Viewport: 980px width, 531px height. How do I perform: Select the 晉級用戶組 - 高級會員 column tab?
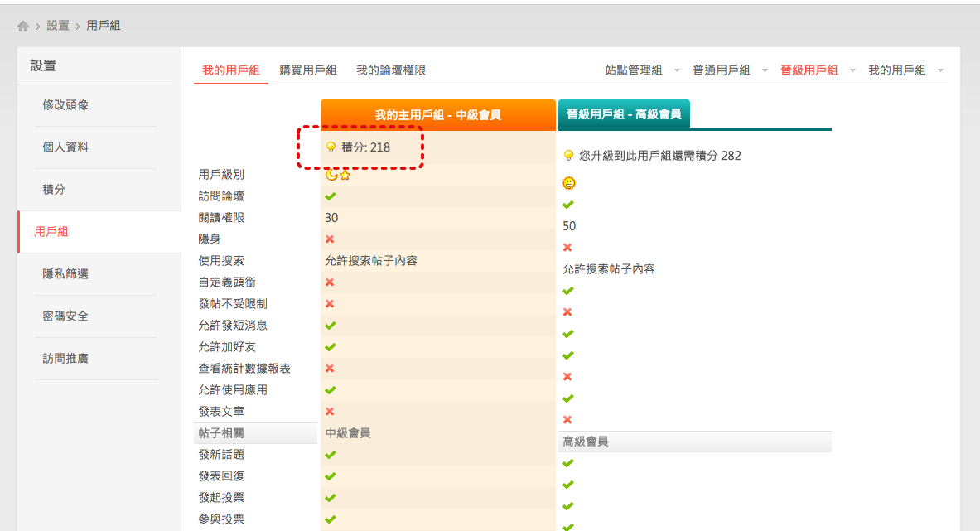(x=624, y=114)
